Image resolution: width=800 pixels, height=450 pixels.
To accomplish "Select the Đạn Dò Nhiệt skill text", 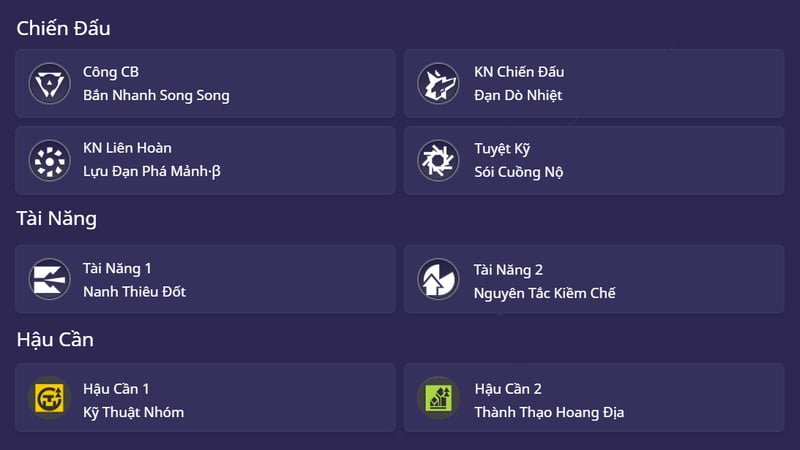I will click(x=518, y=96).
